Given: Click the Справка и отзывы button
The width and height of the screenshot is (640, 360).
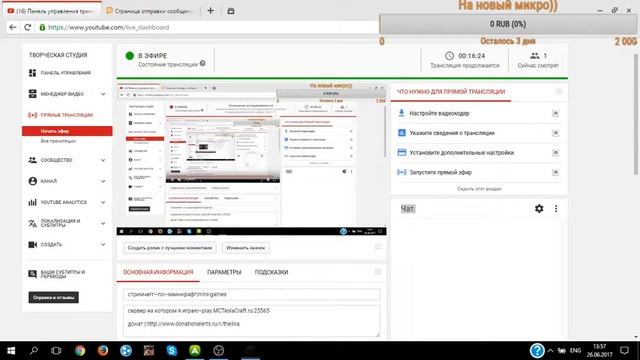Looking at the screenshot, I should coord(53,298).
